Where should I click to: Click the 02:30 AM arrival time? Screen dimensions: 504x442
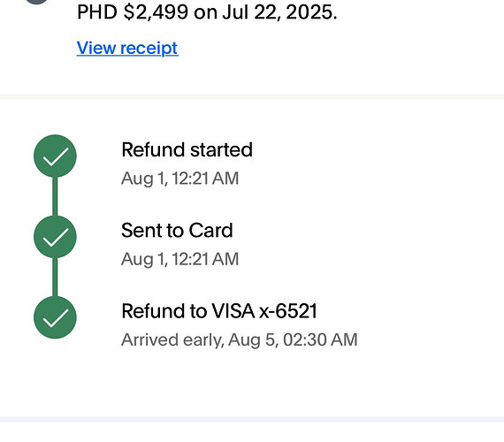tap(320, 339)
